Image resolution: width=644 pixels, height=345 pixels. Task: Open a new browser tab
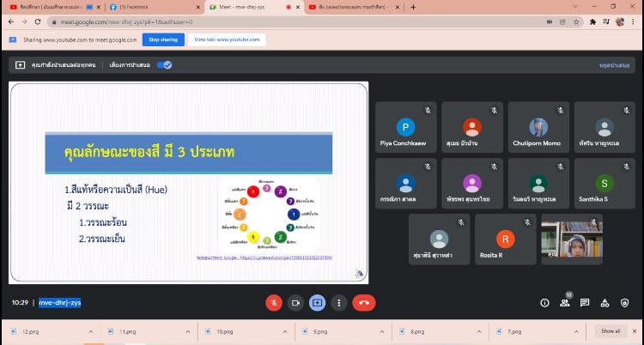(413, 7)
